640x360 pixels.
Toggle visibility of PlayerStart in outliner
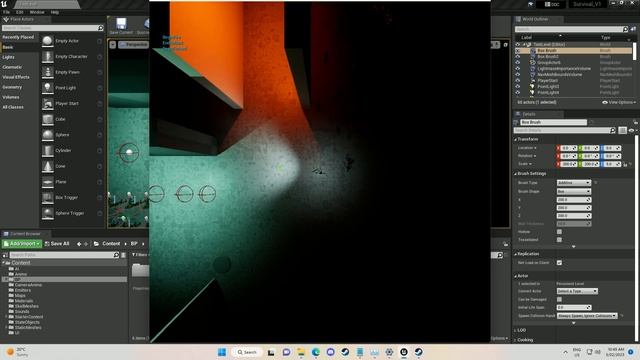518,81
